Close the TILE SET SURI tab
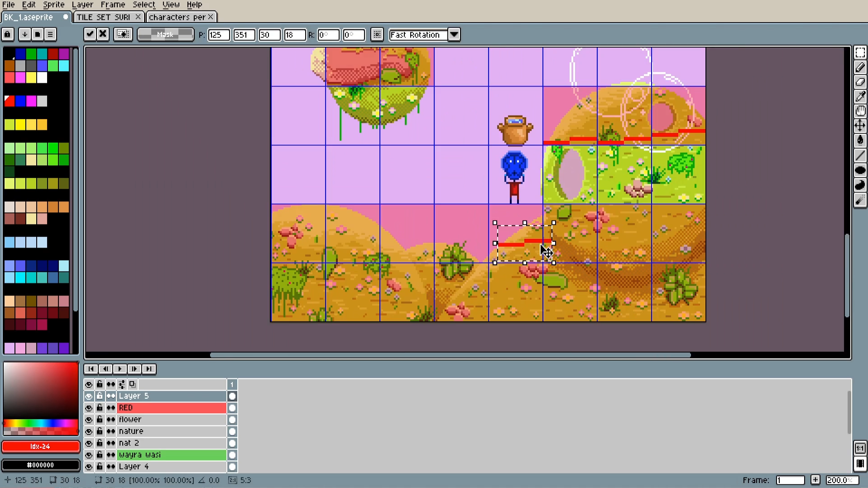The image size is (868, 488). coord(138,17)
